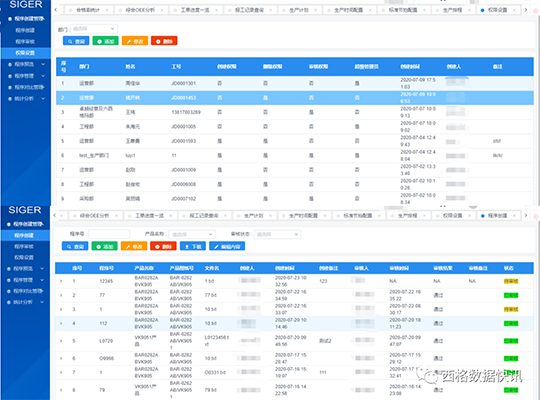Screen dimensions: 540x400
Task: Click green 添加 button under the 部门 filter
Action: [x=105, y=41]
